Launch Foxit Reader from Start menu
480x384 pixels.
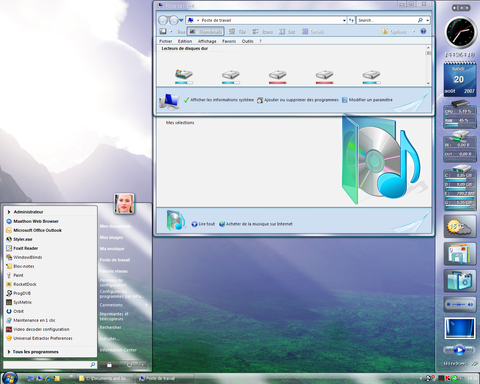(22, 248)
